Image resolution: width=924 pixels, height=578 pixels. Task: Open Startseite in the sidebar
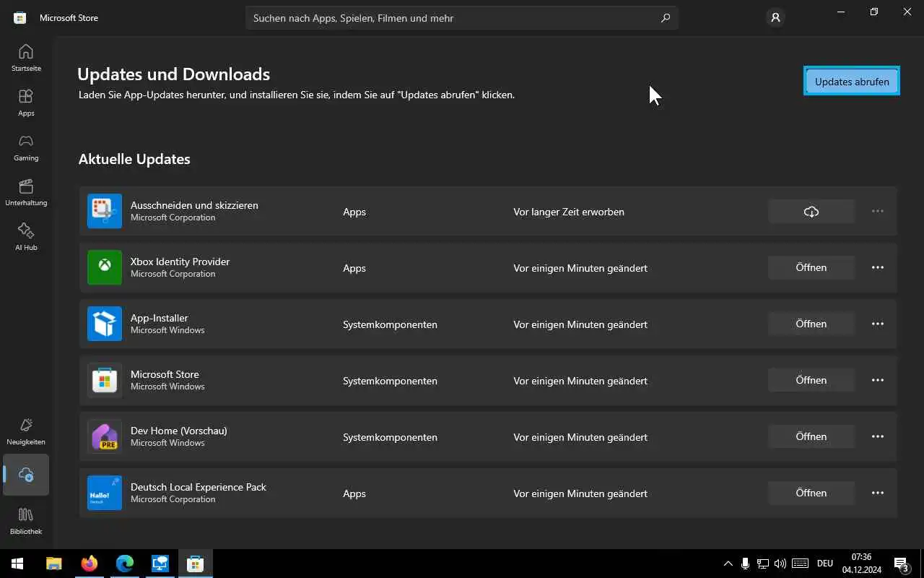[26, 58]
